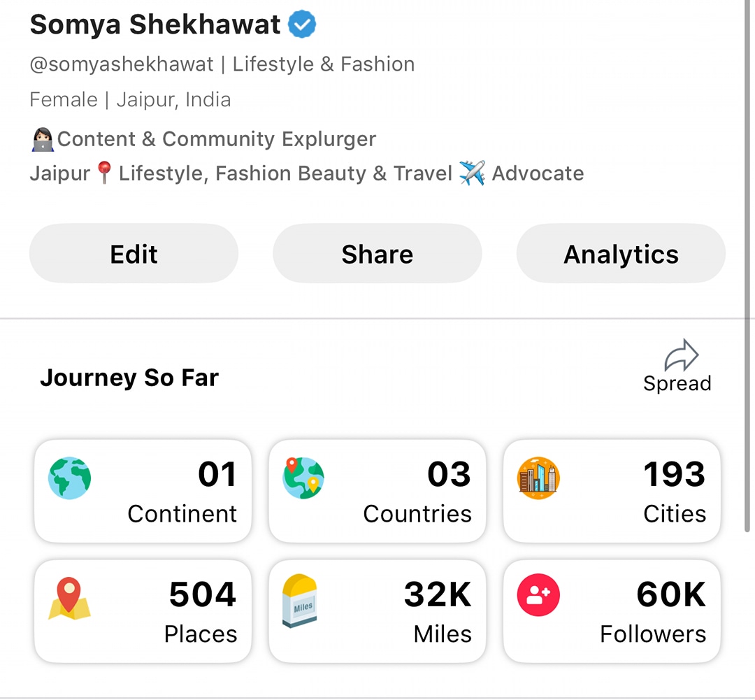
Task: Click the @somyashekhawat username text
Action: tap(122, 64)
